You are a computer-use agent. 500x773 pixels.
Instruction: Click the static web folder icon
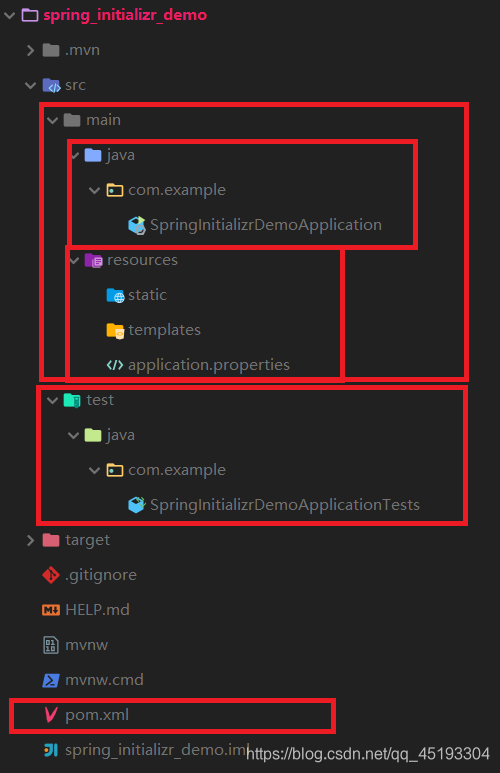(x=115, y=295)
